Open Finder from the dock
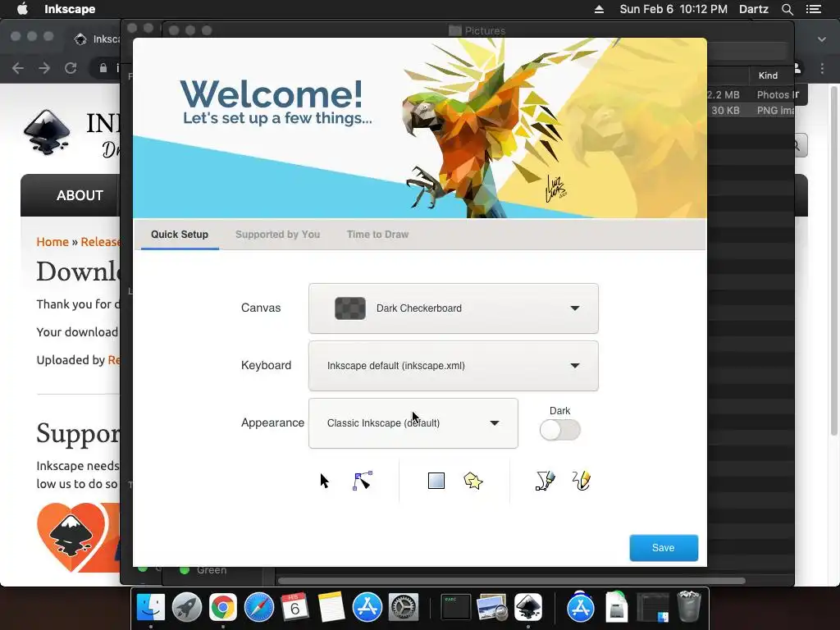840x630 pixels. (151, 607)
